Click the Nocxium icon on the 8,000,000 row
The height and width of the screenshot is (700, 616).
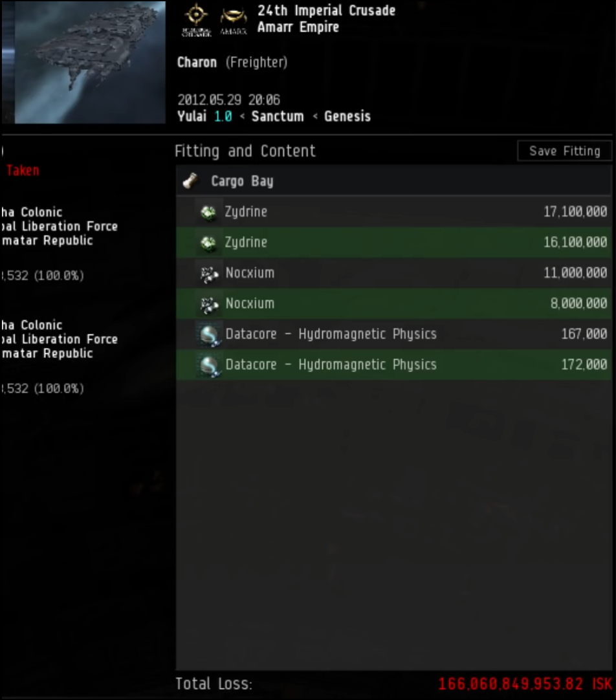coord(209,304)
